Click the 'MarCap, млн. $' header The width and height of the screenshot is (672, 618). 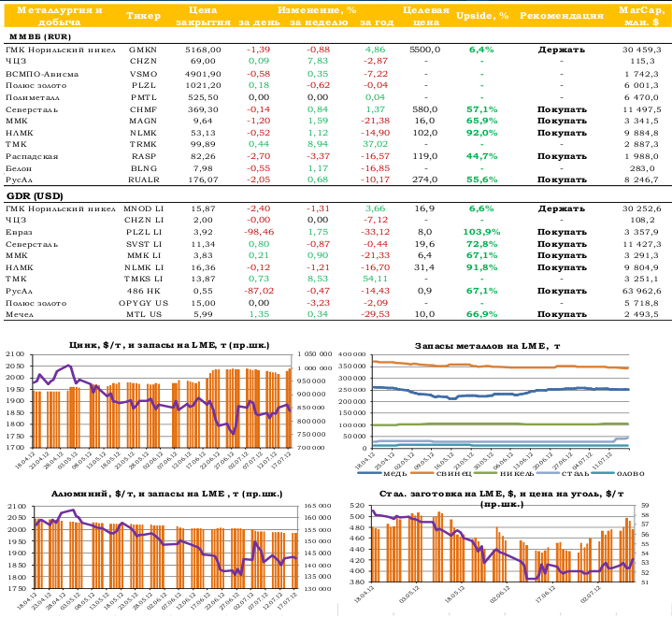click(641, 16)
